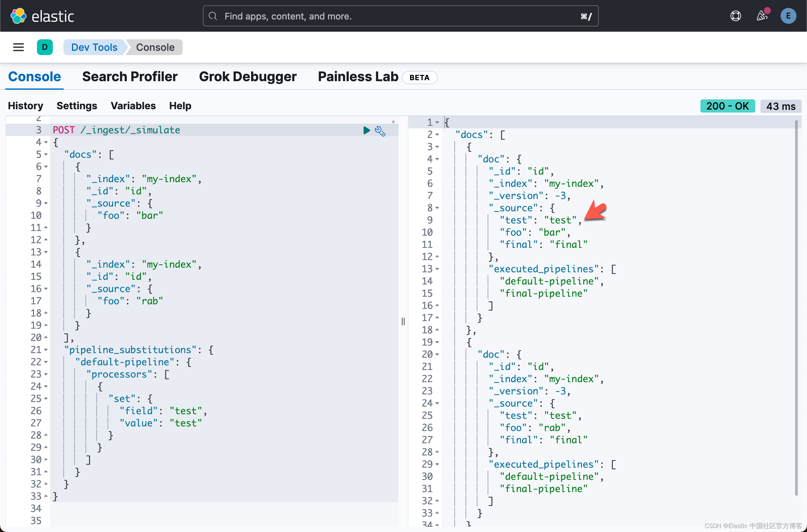Switch to the Search Profiler tab

tap(130, 77)
